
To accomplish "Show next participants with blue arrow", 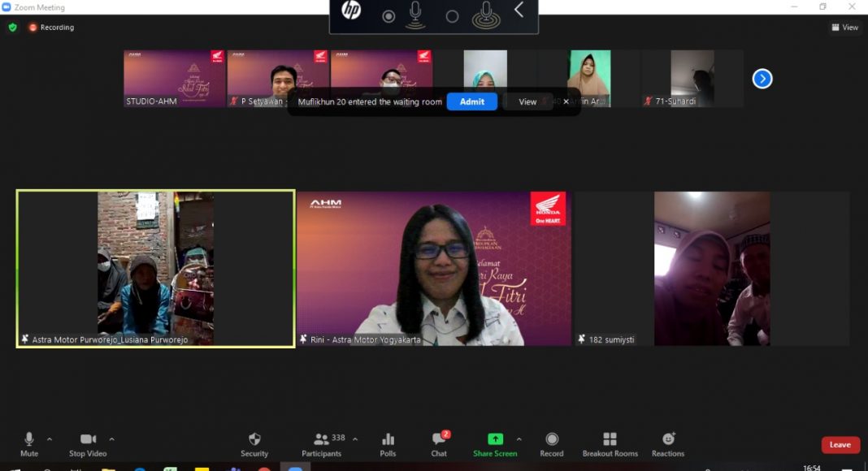I will click(x=762, y=79).
